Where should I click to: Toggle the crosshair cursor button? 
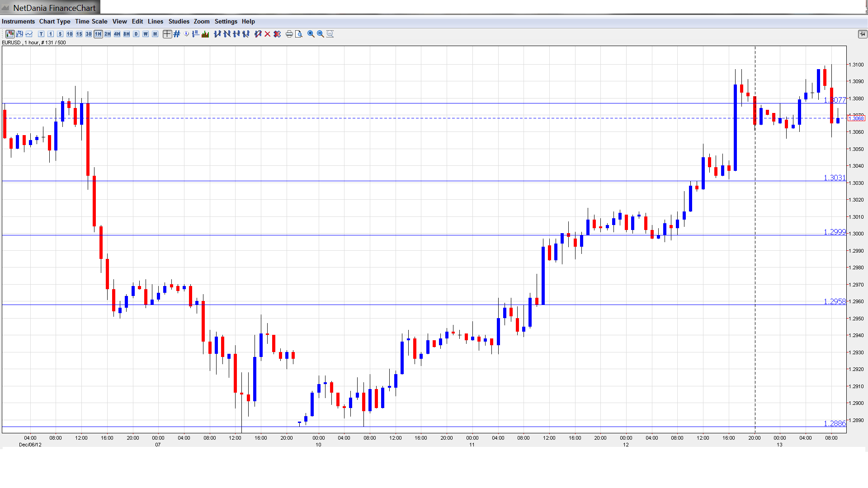[x=167, y=34]
